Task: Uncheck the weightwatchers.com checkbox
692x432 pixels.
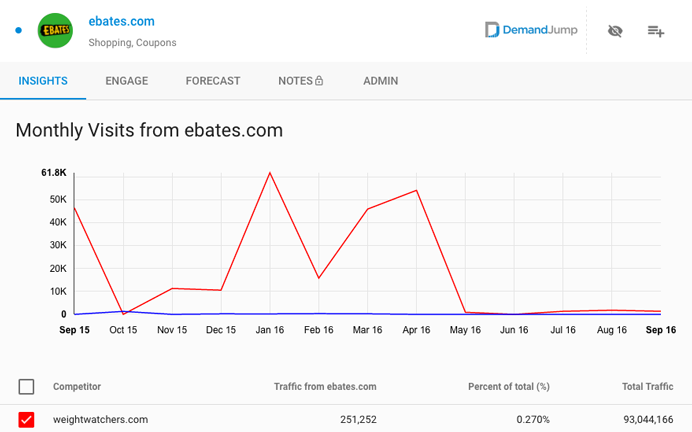Action: (x=26, y=420)
